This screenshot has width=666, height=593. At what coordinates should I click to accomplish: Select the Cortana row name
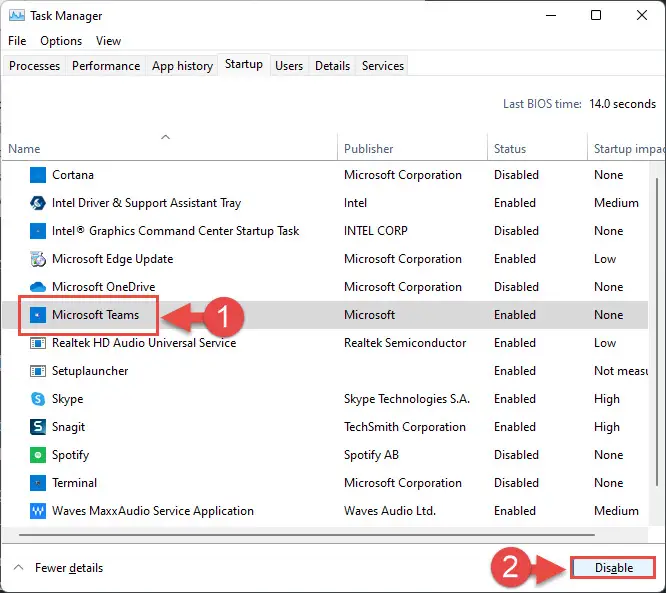(x=73, y=175)
